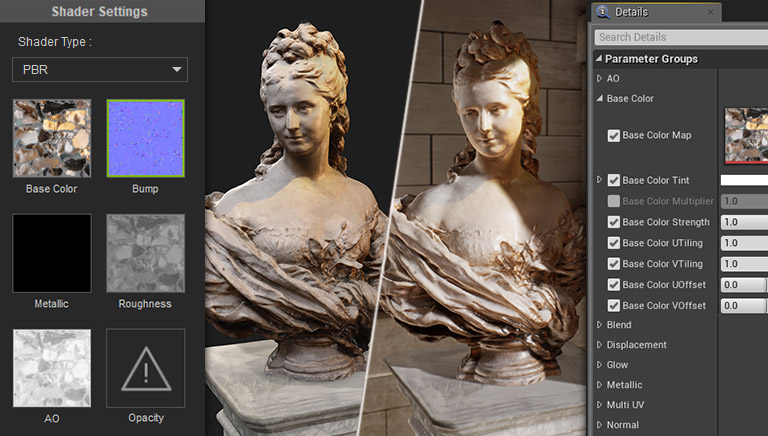This screenshot has height=436, width=768.
Task: Collapse the Base Color group
Action: point(599,98)
